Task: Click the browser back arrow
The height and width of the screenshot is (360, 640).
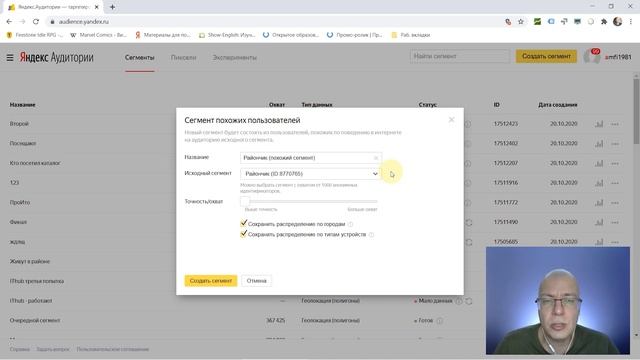Action: [x=9, y=22]
